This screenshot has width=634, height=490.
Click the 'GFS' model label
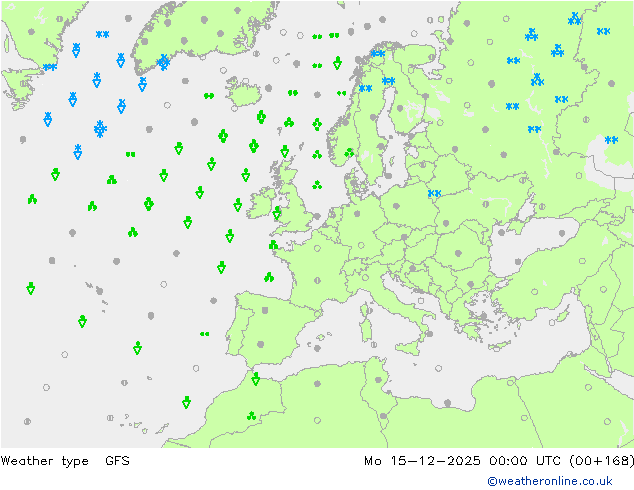coord(117,460)
